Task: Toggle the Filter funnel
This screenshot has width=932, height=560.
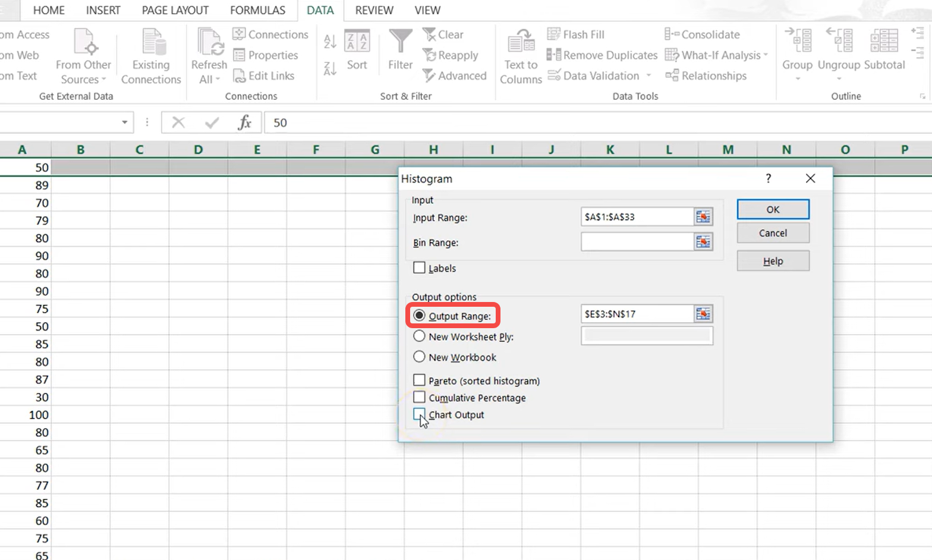Action: pyautogui.click(x=400, y=49)
